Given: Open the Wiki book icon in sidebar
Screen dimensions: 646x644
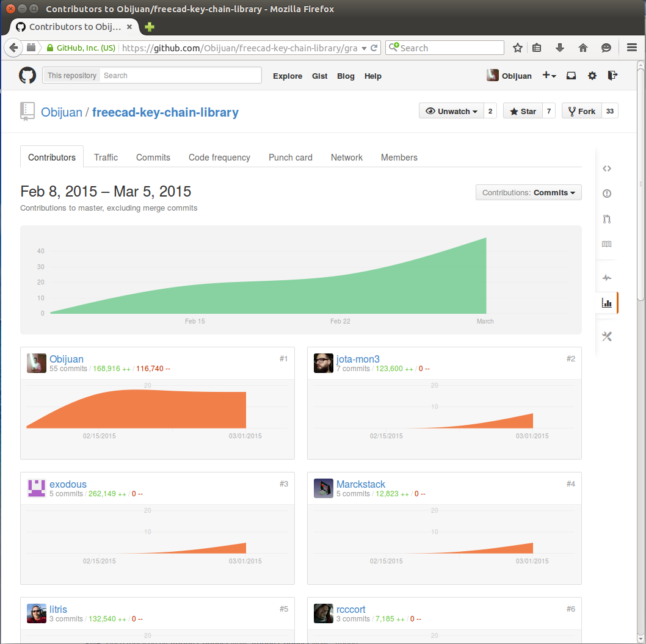Looking at the screenshot, I should pyautogui.click(x=606, y=244).
